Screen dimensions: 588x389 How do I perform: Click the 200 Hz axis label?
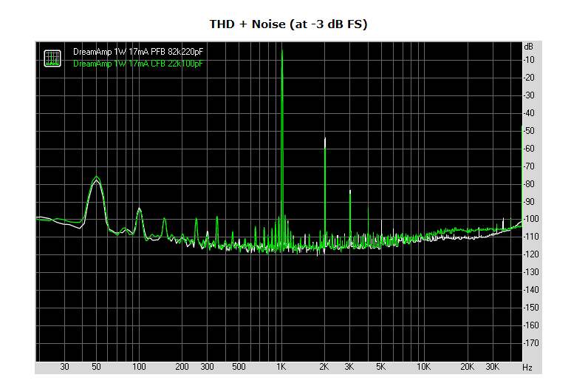click(182, 367)
